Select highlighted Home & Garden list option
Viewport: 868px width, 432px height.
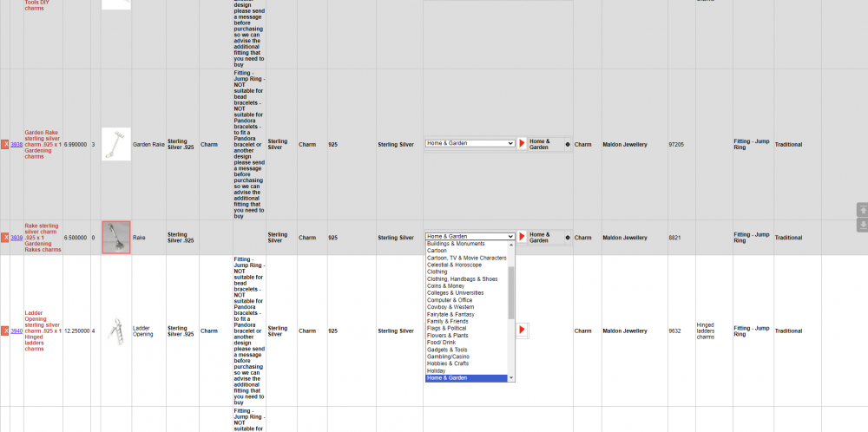[x=467, y=378]
